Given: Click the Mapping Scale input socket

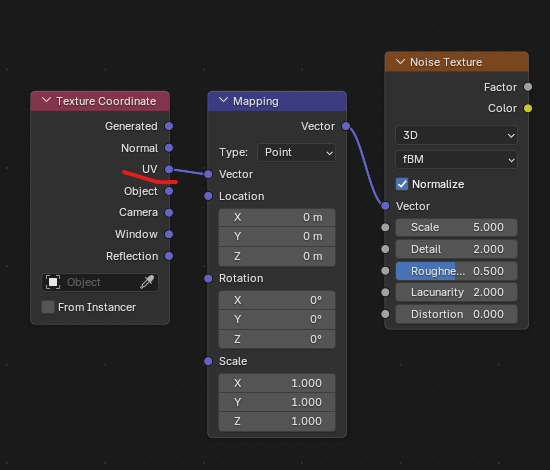Looking at the screenshot, I should tap(208, 361).
